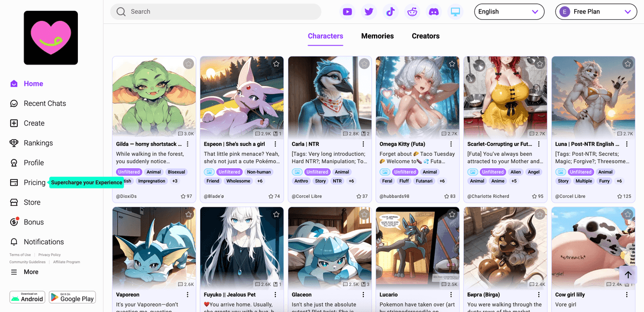This screenshot has height=312, width=644.
Task: Open three-dot menu on Carla card
Action: click(x=363, y=144)
